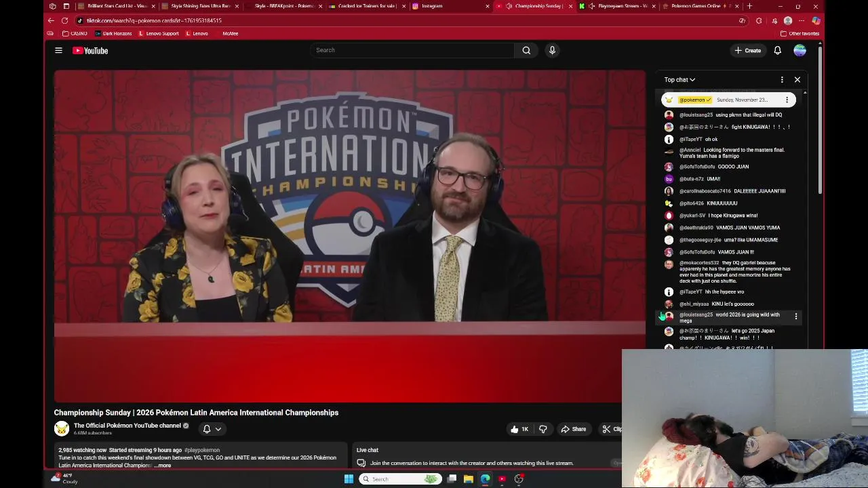Open the weather widget showing 46°F
Image resolution: width=868 pixels, height=488 pixels.
point(65,479)
